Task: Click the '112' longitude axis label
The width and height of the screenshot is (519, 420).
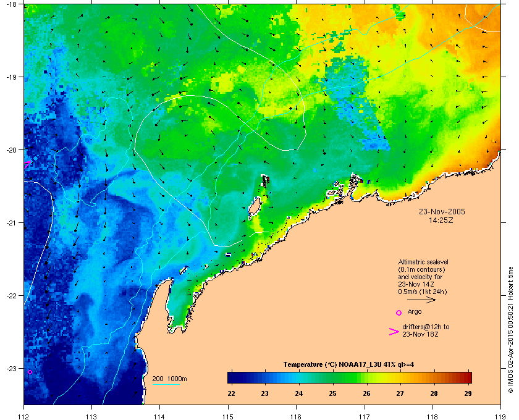Action: coord(24,416)
